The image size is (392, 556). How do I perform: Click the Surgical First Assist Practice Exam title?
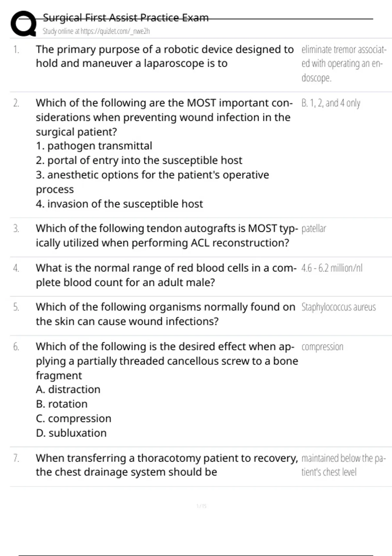(125, 18)
